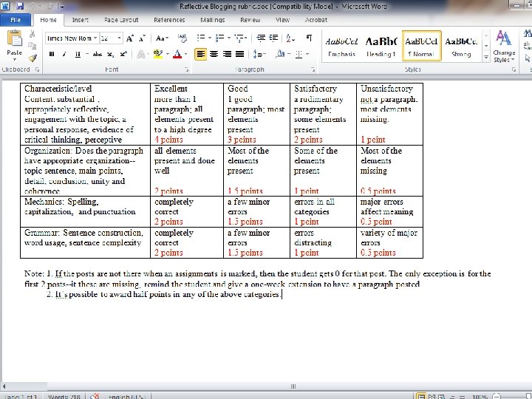Switch to the Page Layout tab
The height and width of the screenshot is (399, 532).
tap(121, 20)
